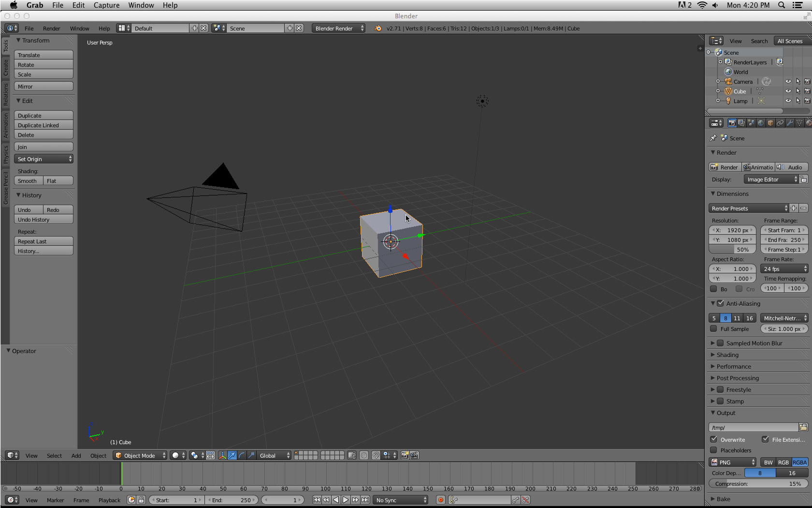Play the animation forward
The width and height of the screenshot is (812, 508).
point(346,500)
